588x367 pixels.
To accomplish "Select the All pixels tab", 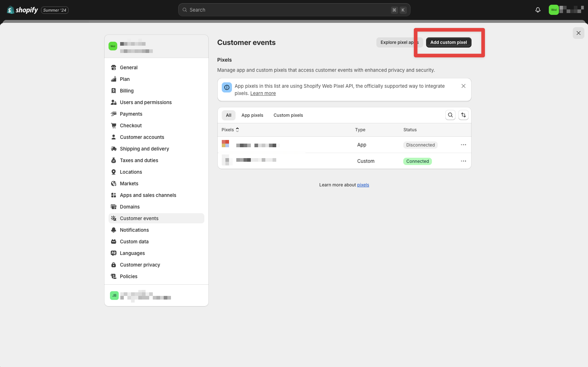I will 229,115.
